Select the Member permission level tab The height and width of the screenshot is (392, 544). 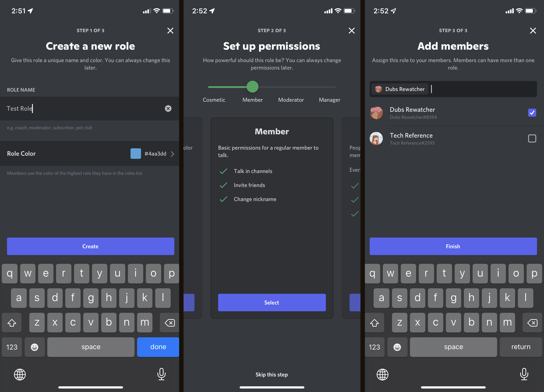click(252, 100)
